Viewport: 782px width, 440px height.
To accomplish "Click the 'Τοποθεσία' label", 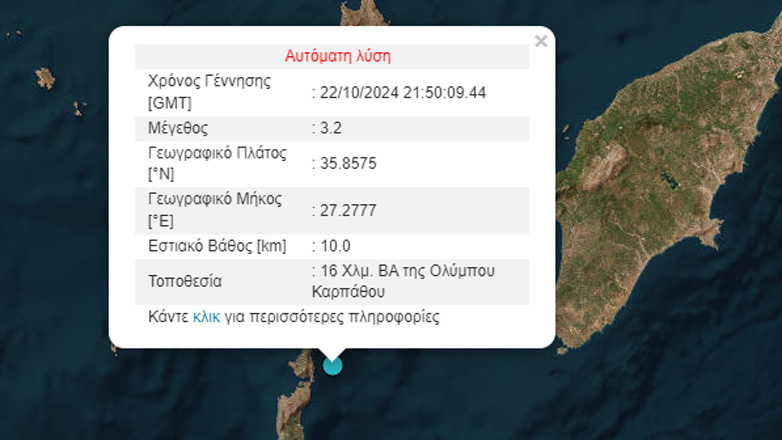I will click(x=185, y=281).
